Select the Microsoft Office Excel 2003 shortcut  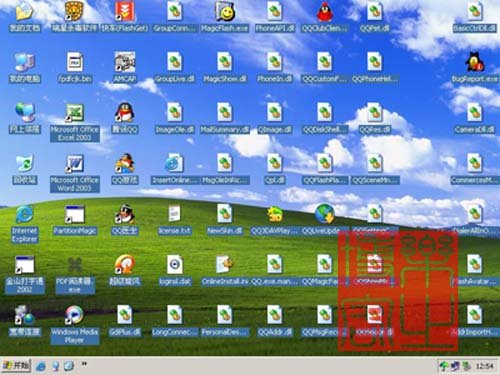(x=74, y=113)
